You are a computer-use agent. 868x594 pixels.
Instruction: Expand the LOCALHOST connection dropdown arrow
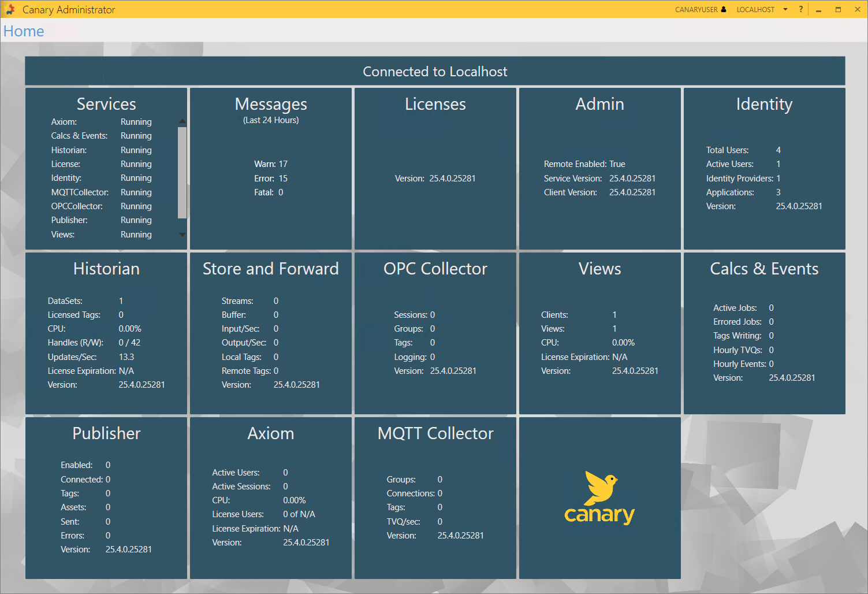pyautogui.click(x=785, y=9)
